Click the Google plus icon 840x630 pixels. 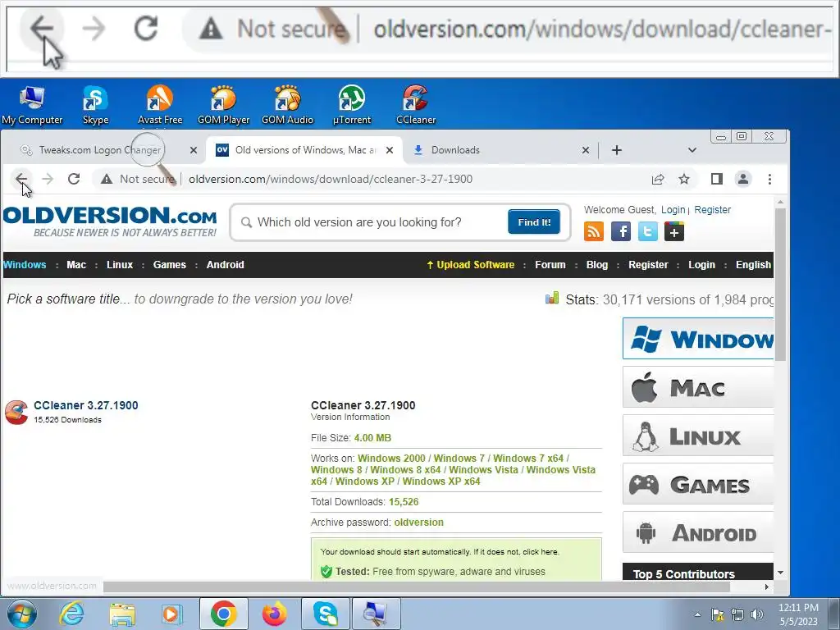pyautogui.click(x=674, y=231)
